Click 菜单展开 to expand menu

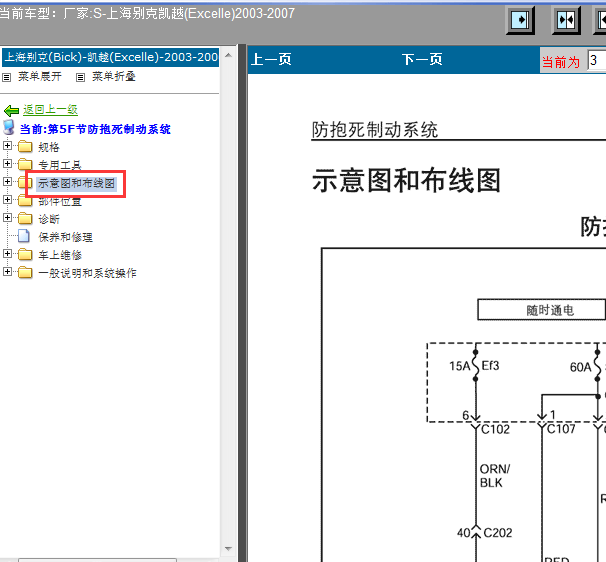[x=39, y=77]
